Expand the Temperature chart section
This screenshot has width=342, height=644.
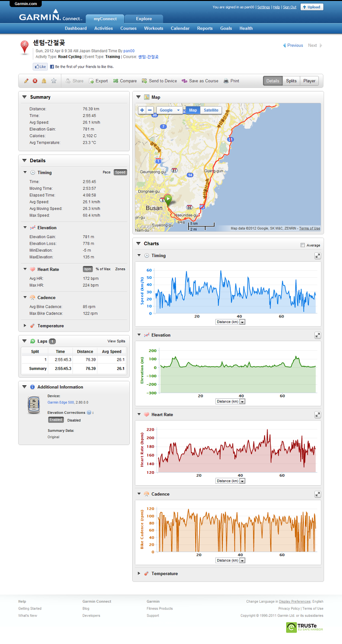coord(139,573)
